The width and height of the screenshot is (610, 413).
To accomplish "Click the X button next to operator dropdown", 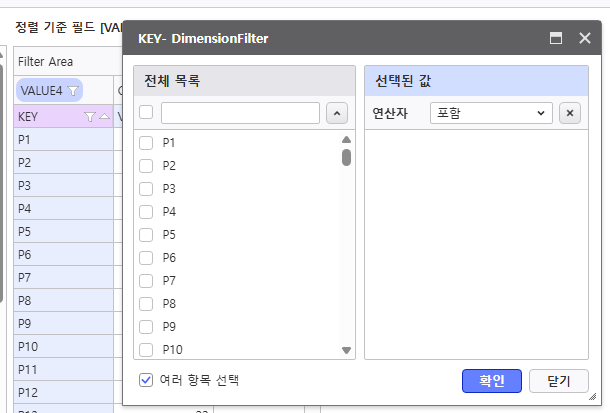I will [569, 113].
